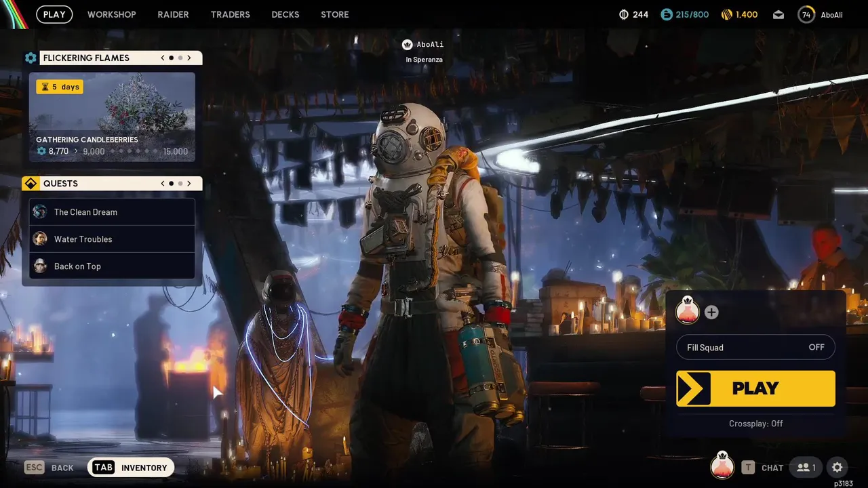Select the second Flickering Flames page dot
This screenshot has width=868, height=488.
pos(180,58)
